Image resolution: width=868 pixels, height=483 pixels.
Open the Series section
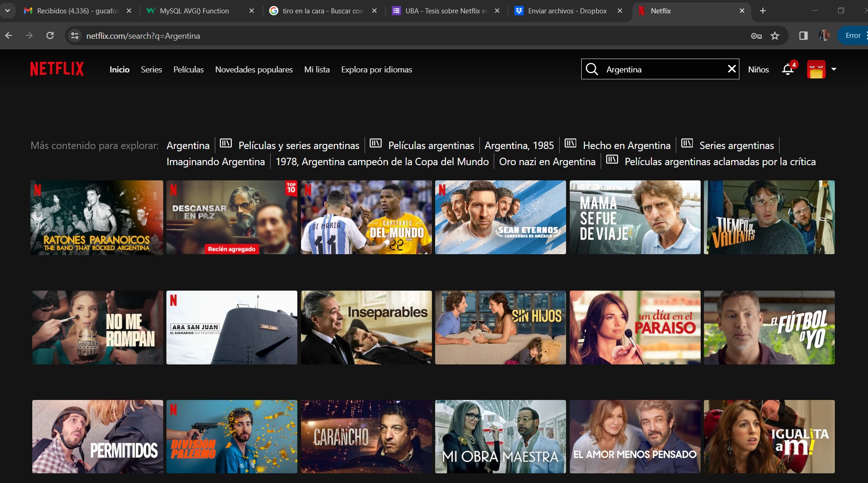151,69
